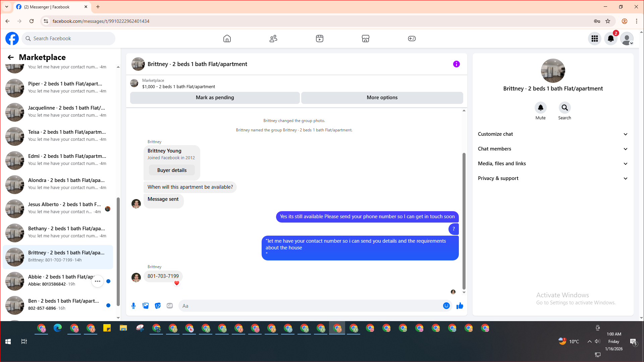The height and width of the screenshot is (362, 644).
Task: Open the Facebook menu grid icon
Action: [x=595, y=39]
